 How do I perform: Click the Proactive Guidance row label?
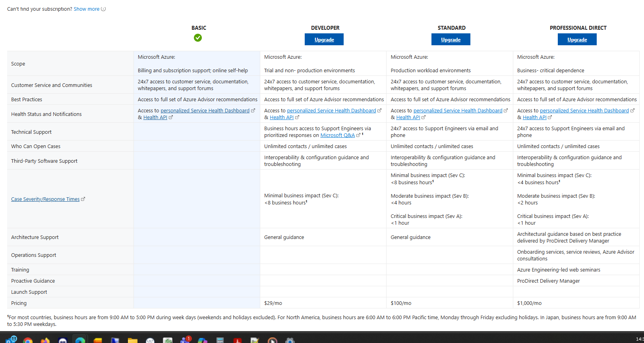33,281
